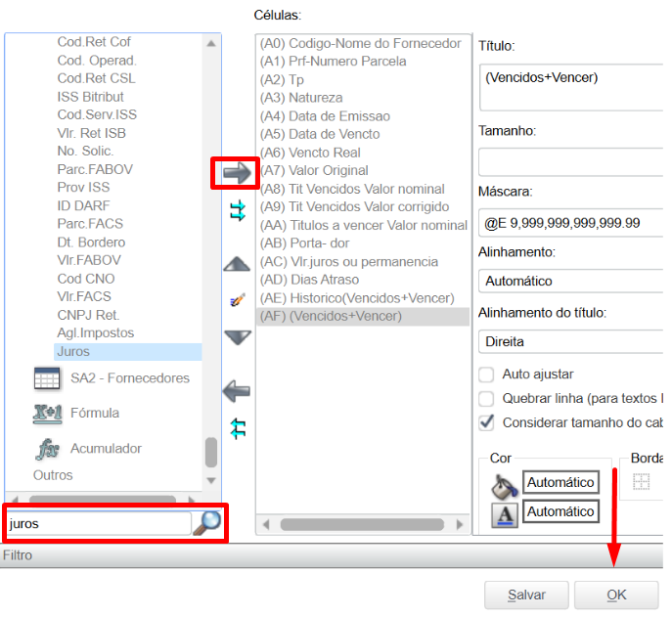672x617 pixels.
Task: Select cell (AF) (Vencidos+Vencer)
Action: point(363,316)
